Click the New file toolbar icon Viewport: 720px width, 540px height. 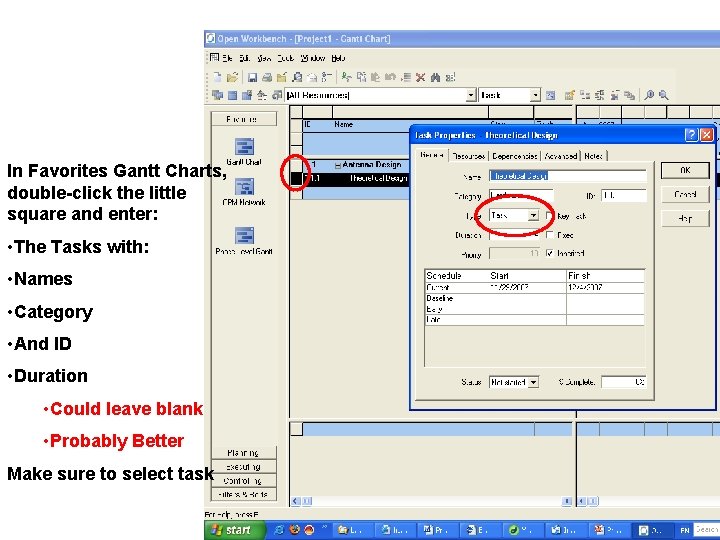[218, 77]
